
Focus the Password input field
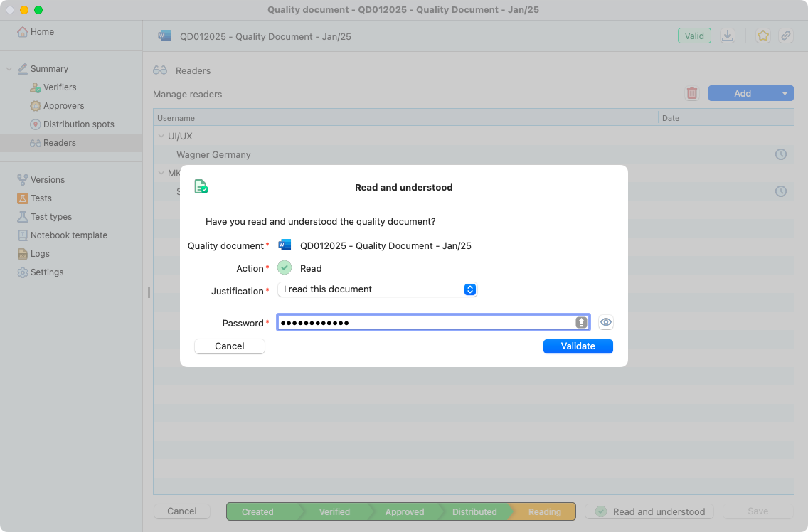pos(433,323)
